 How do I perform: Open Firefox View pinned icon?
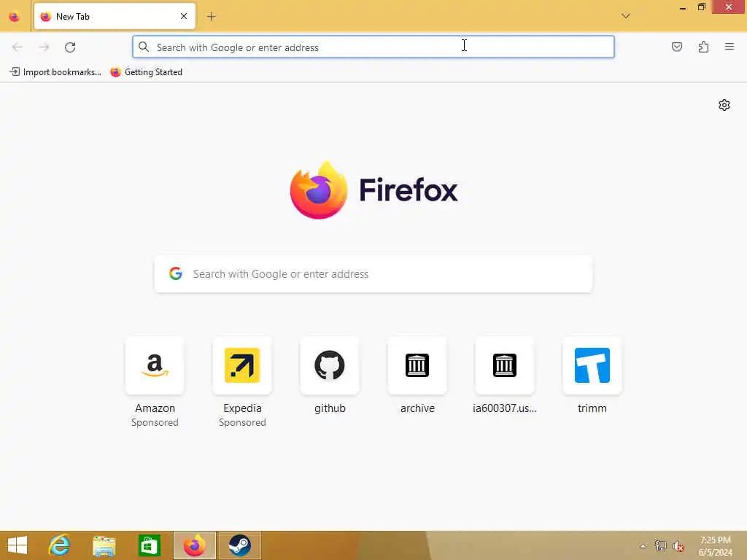pyautogui.click(x=15, y=17)
